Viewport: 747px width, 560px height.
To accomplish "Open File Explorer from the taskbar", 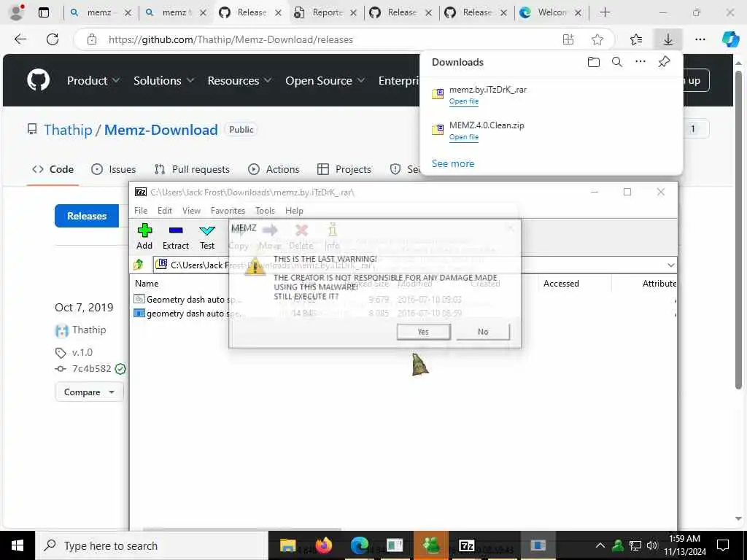I will [x=287, y=545].
